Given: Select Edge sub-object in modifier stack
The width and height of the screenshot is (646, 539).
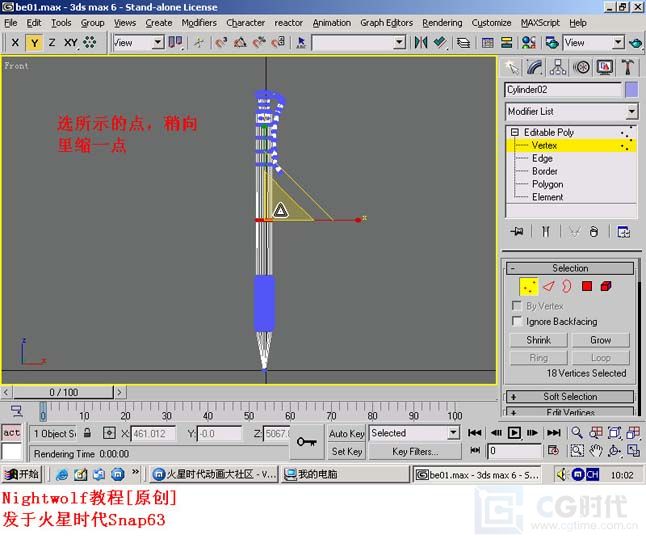Looking at the screenshot, I should (542, 159).
